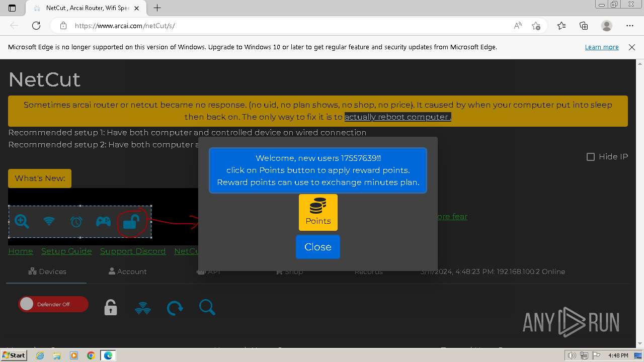Viewport: 644px width, 362px height.
Task: Click the browser Back arrow
Action: 14,26
